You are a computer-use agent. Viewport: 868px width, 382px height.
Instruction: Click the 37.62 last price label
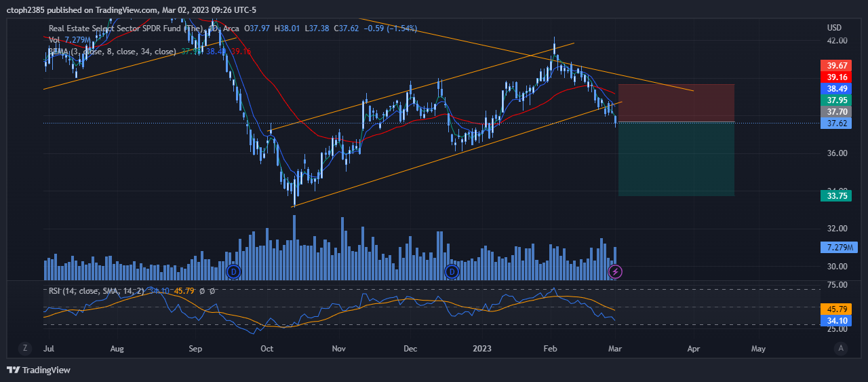(x=837, y=123)
